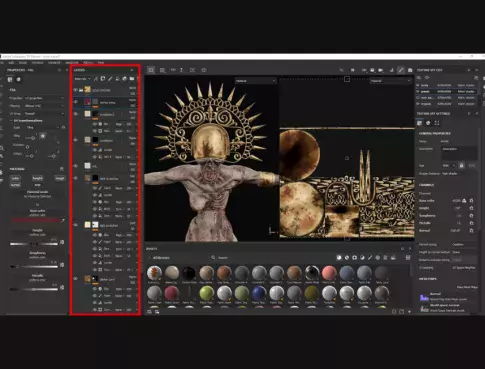This screenshot has width=485, height=369.
Task: Toggle the metal channel button under Material
Action: (x=16, y=185)
